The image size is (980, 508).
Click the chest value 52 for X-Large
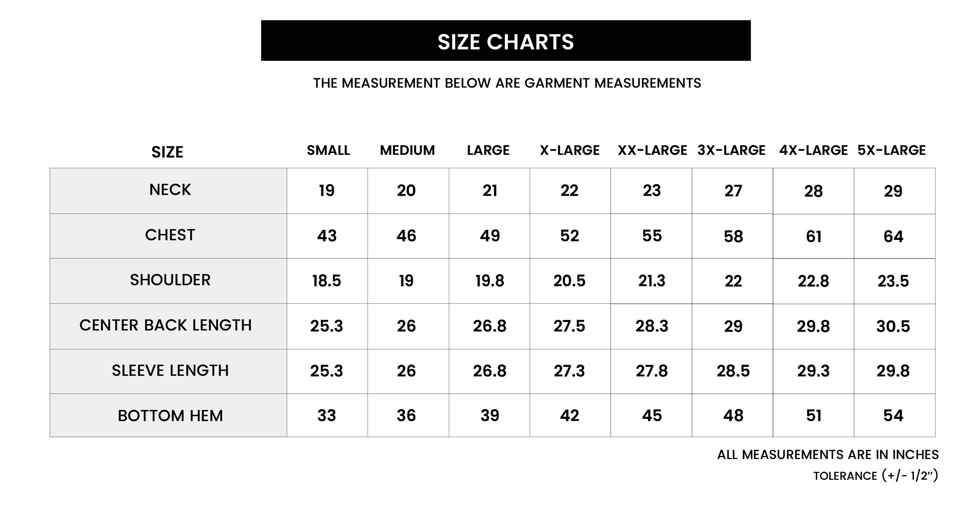pyautogui.click(x=569, y=236)
